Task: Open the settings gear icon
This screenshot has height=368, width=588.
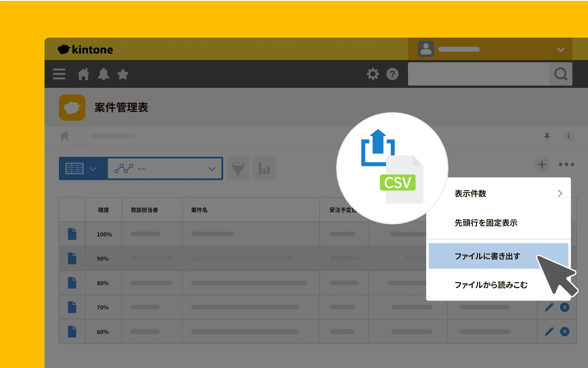Action: tap(373, 74)
